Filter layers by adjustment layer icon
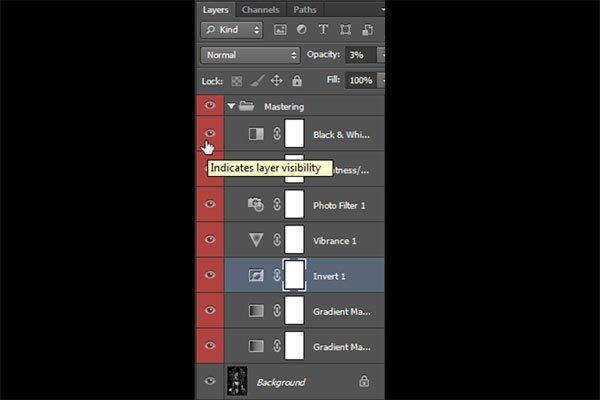600x400 pixels. 302,29
